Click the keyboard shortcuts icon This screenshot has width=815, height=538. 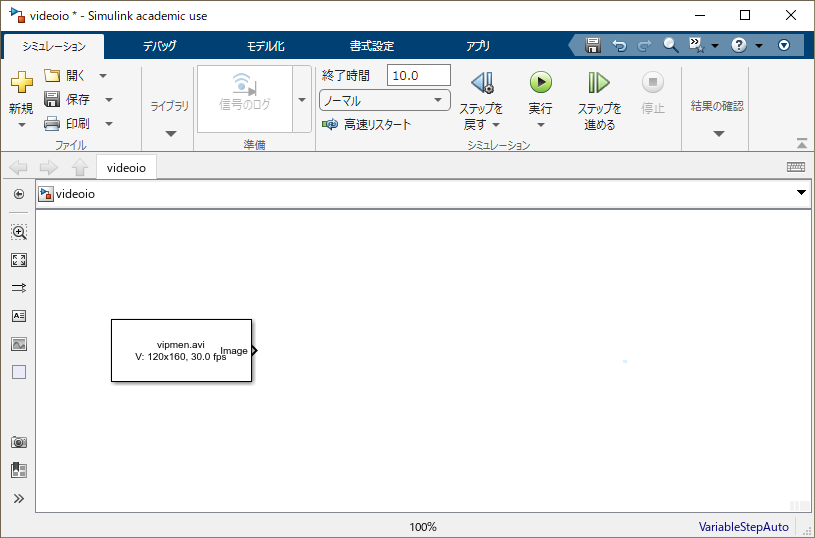click(796, 167)
